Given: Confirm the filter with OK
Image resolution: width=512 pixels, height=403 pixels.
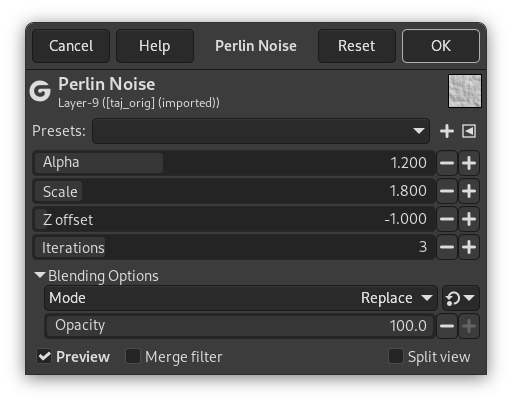Looking at the screenshot, I should coord(441,46).
